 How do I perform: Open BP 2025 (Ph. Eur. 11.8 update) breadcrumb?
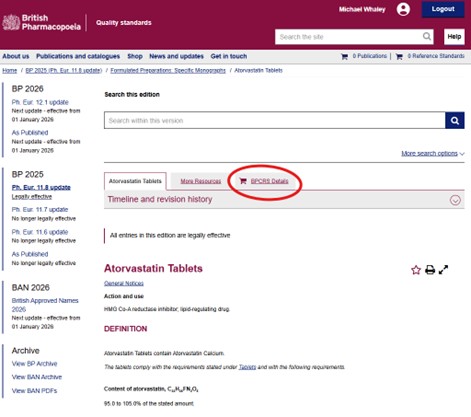pos(64,70)
